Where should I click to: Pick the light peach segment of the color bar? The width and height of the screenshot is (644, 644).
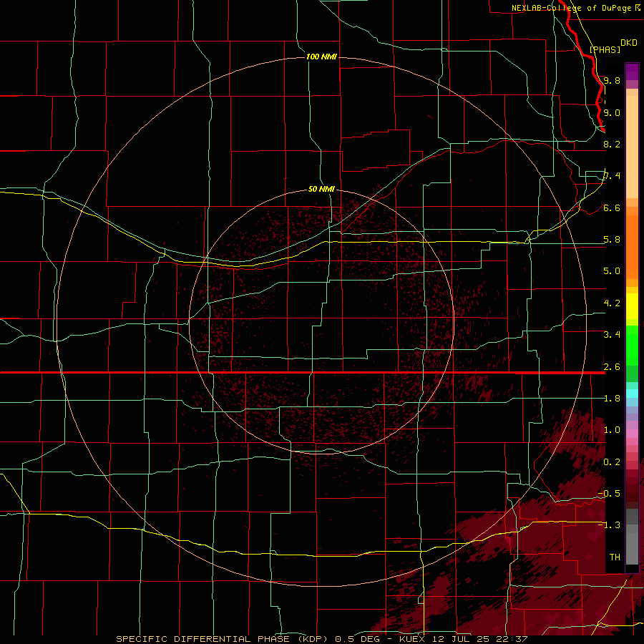point(632,147)
